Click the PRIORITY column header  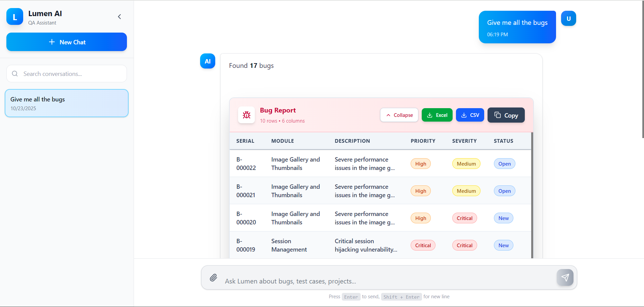tap(423, 141)
